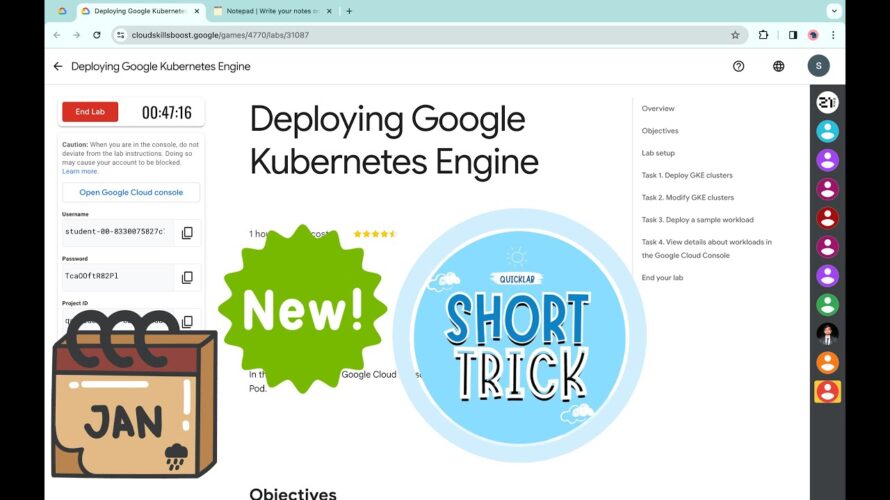Jump to Lab setup in the outline
890x500 pixels.
coord(658,153)
